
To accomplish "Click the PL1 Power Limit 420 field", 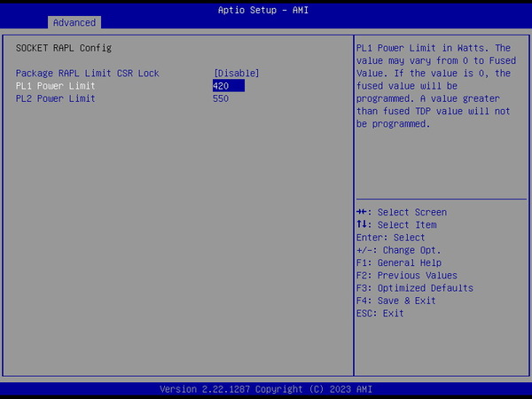I will pyautogui.click(x=228, y=86).
